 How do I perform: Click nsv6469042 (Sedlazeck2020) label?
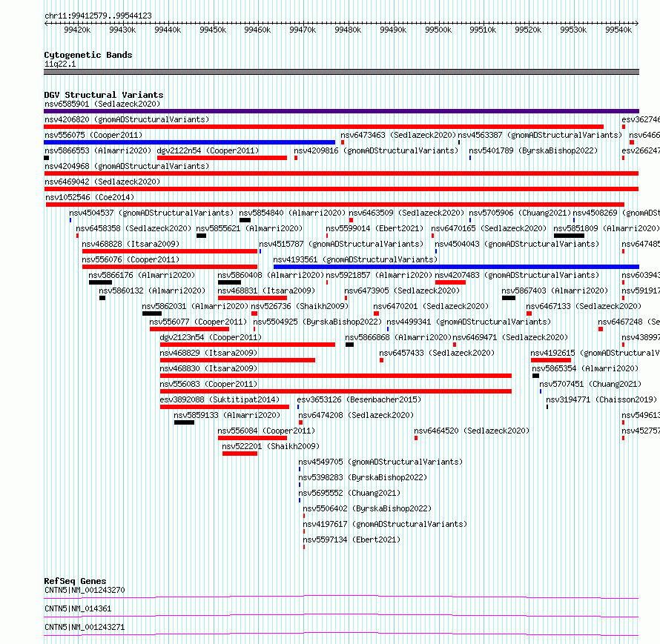(x=102, y=182)
